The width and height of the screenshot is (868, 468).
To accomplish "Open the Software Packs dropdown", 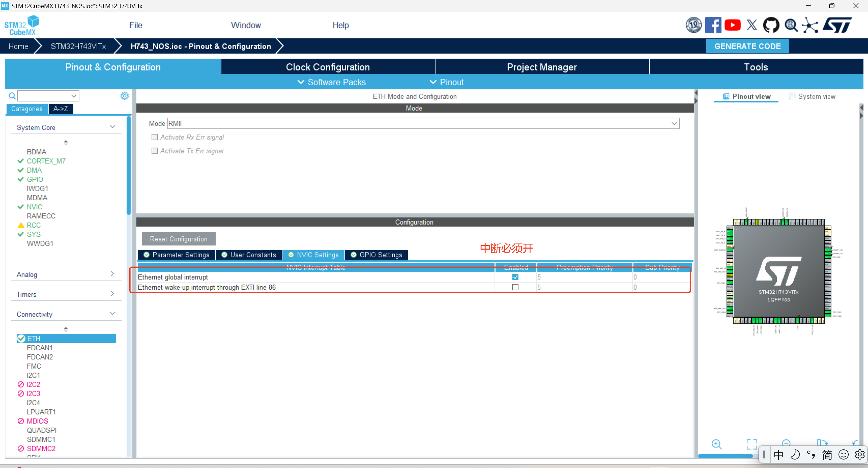I will [x=332, y=82].
